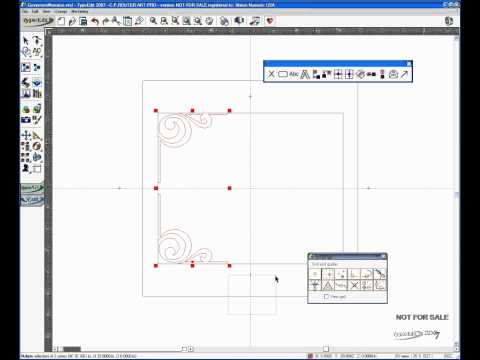Viewport: 480px width, 360px height.
Task: Open the Edit menu
Action: [x=35, y=11]
